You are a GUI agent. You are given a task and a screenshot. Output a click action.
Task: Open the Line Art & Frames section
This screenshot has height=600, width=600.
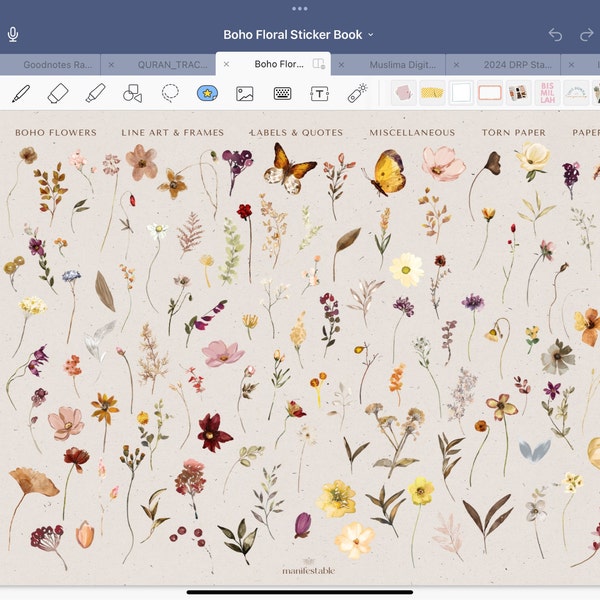tap(173, 132)
